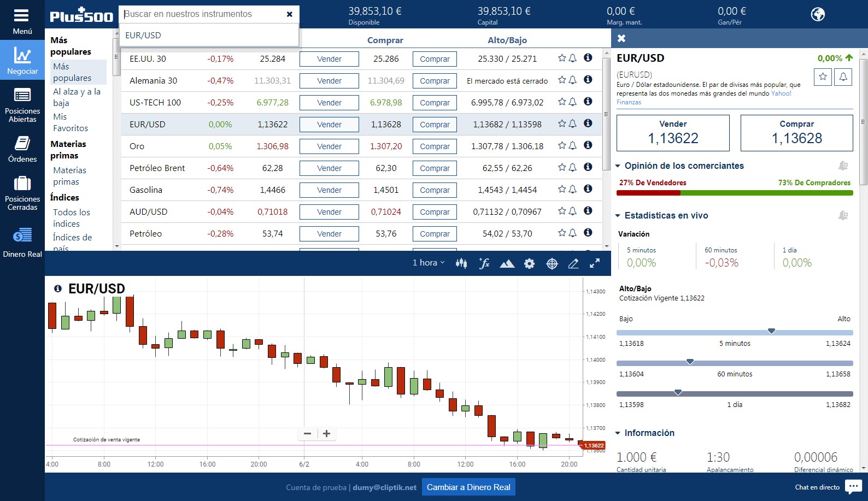868x501 pixels.
Task: Click the detail panel vertical scrollbar
Action: pos(864,121)
